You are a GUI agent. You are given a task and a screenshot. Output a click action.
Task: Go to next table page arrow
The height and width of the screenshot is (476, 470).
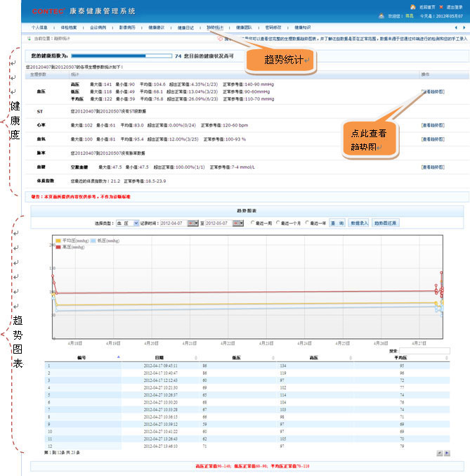click(447, 453)
